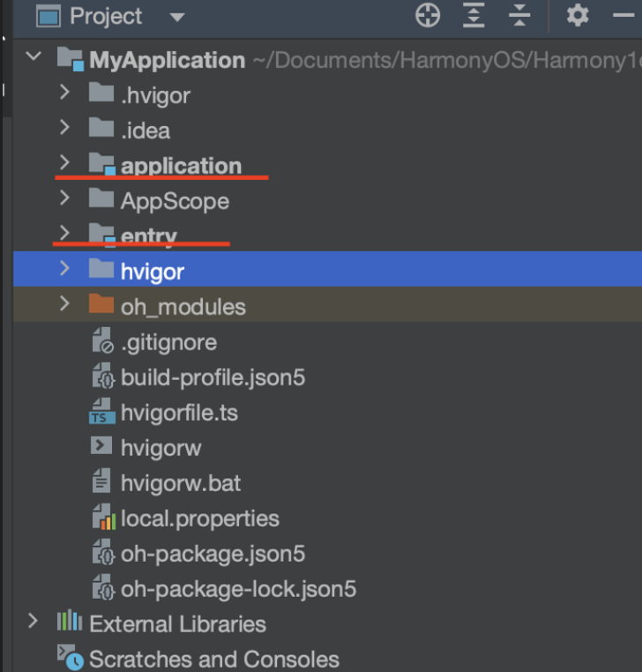This screenshot has height=672, width=642.
Task: Select the .gitignore file
Action: 168,342
